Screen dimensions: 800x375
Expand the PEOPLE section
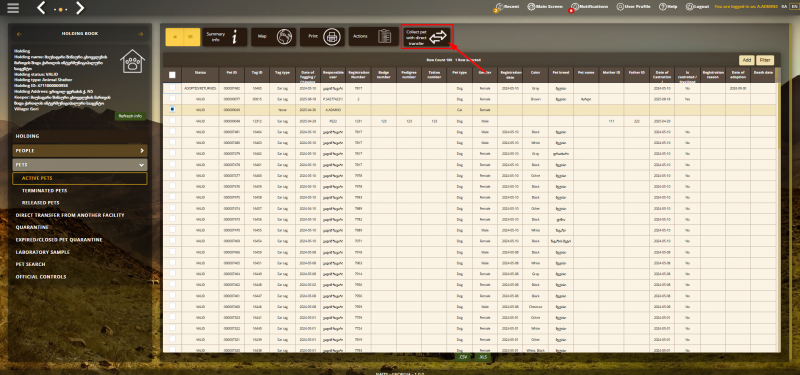tap(80, 151)
